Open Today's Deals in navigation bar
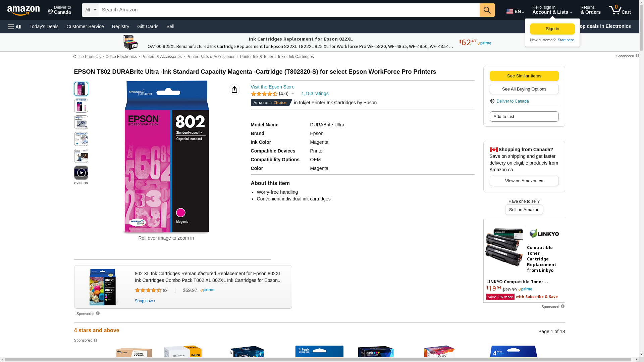This screenshot has width=644, height=362. (44, 26)
